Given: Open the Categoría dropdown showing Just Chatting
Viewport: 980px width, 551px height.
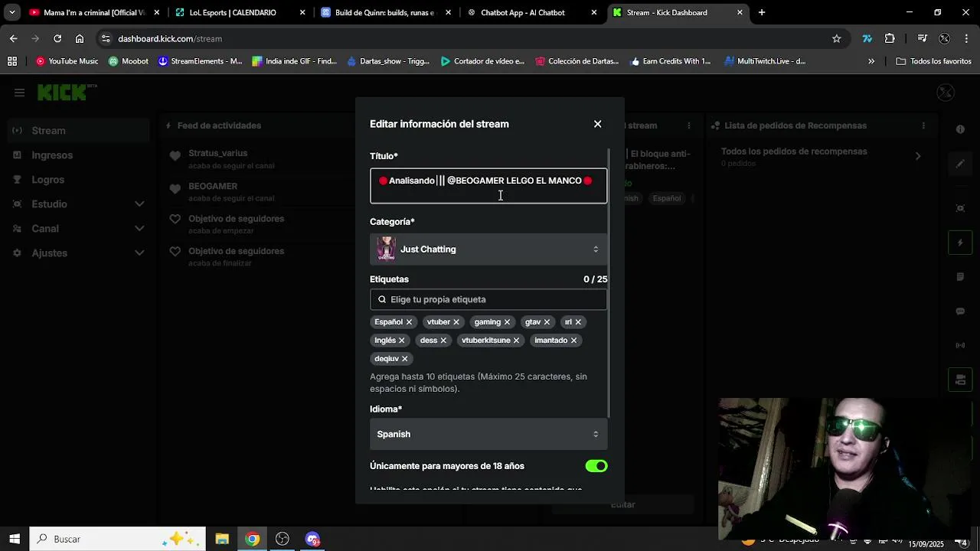Looking at the screenshot, I should [488, 249].
